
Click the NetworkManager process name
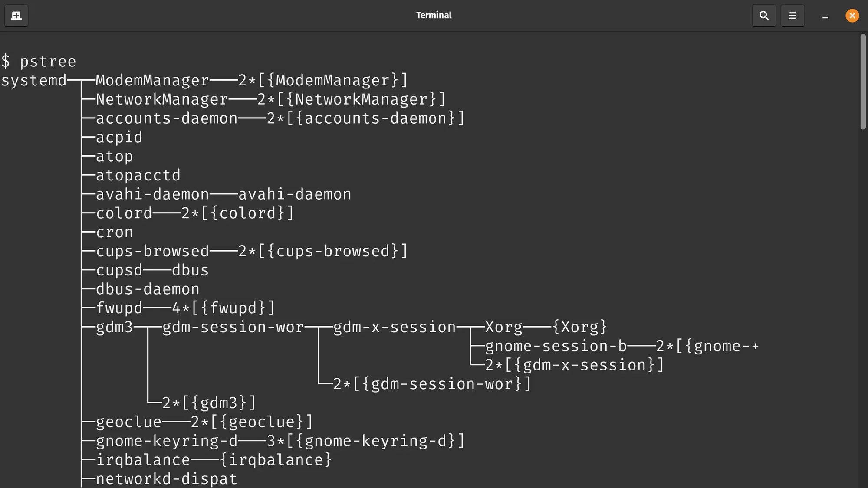[x=161, y=99]
